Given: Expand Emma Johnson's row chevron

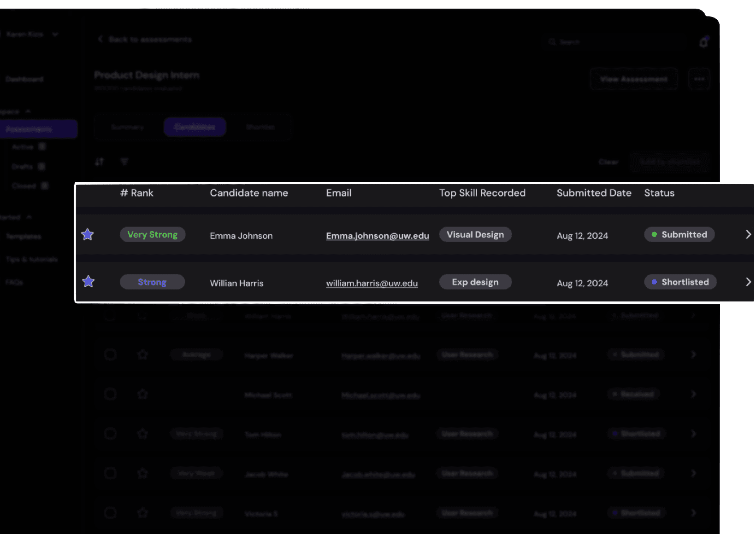Looking at the screenshot, I should (748, 235).
